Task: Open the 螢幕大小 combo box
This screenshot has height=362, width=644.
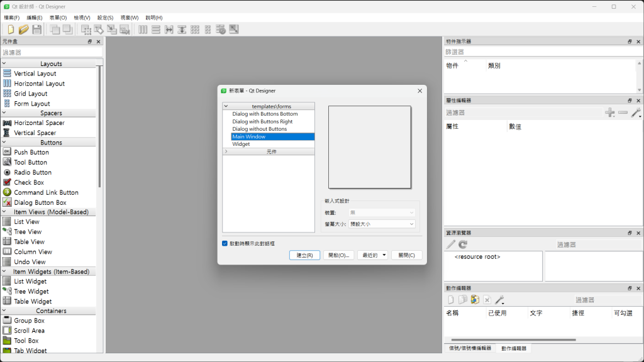Action: pyautogui.click(x=382, y=224)
